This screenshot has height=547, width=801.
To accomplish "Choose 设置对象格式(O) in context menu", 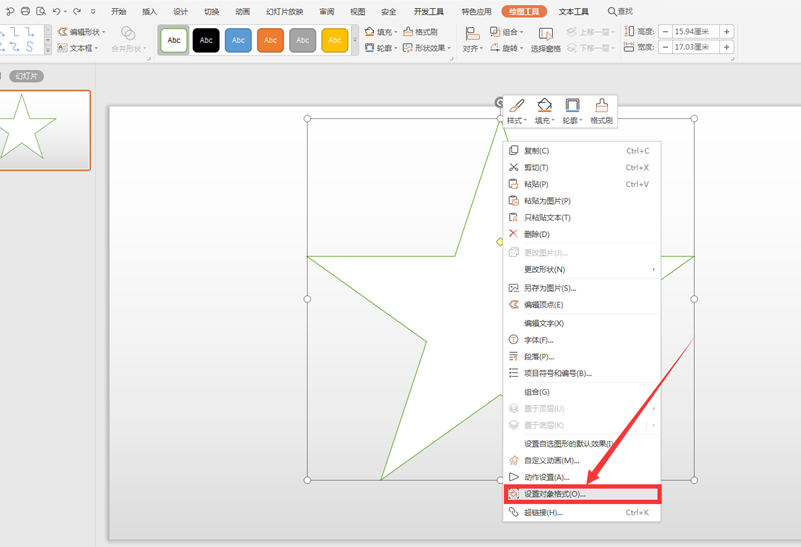I will (x=582, y=494).
